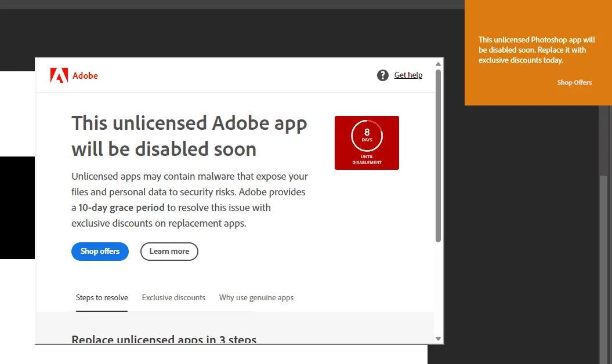This screenshot has height=364, width=612.
Task: Click the blue Shop offers button
Action: [100, 251]
